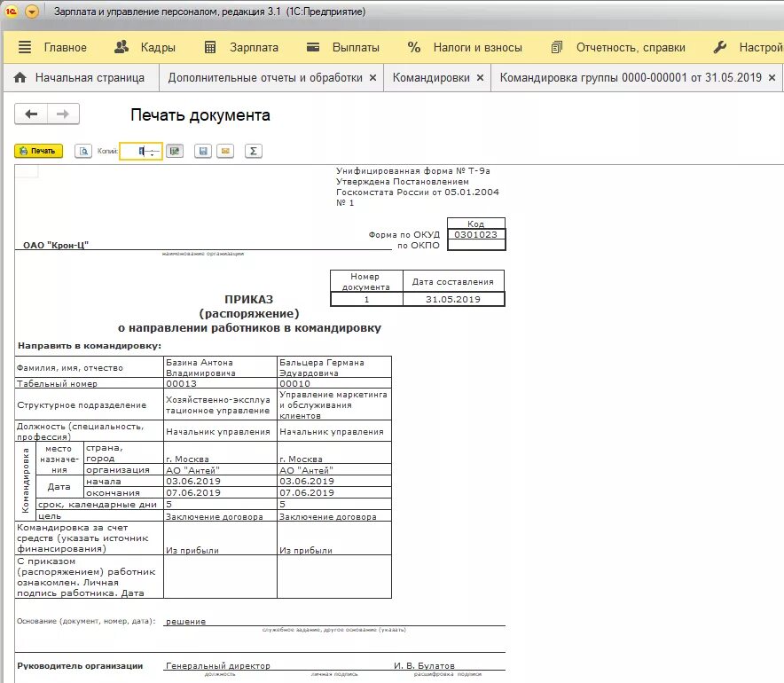
Task: Click the wallet icon beside Выплаты
Action: [x=313, y=47]
